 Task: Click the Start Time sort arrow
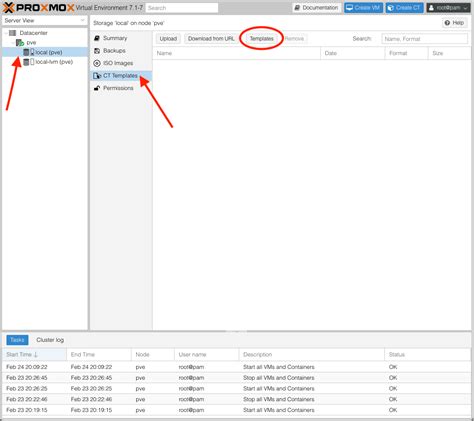coord(36,354)
